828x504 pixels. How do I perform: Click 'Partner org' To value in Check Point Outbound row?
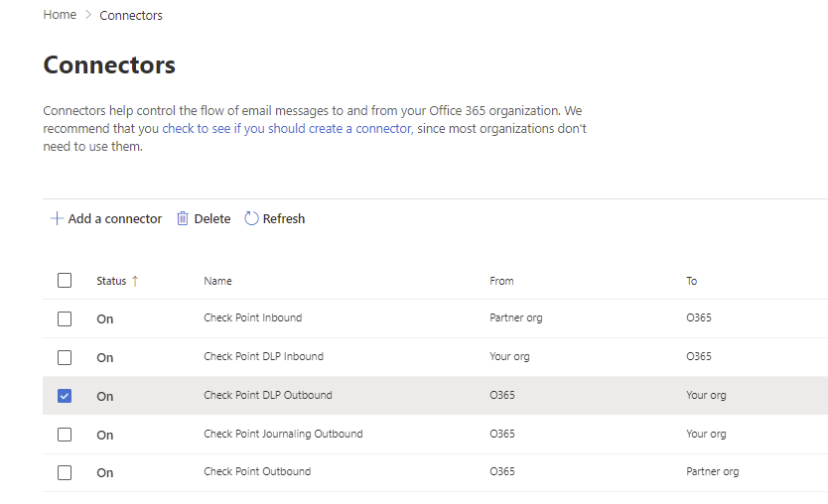(713, 472)
